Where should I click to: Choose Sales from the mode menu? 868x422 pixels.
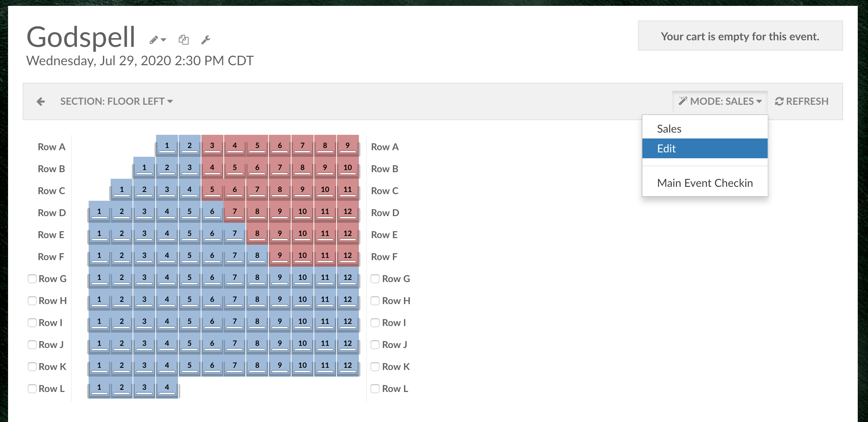click(705, 129)
